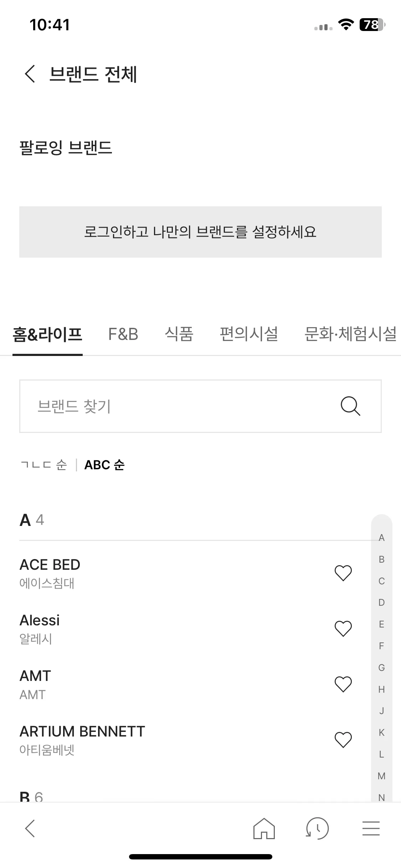
Task: Select the 식품 tab
Action: click(179, 334)
